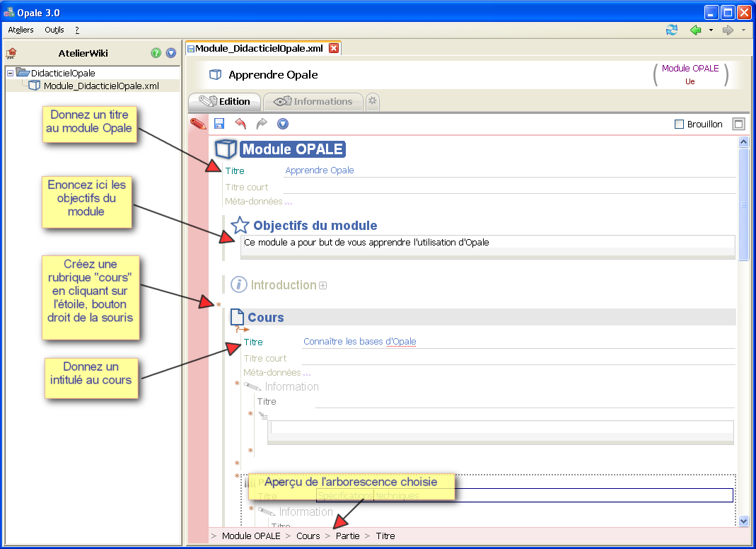Select the DidacticielOpale folder in the tree
The image size is (756, 549).
click(63, 74)
